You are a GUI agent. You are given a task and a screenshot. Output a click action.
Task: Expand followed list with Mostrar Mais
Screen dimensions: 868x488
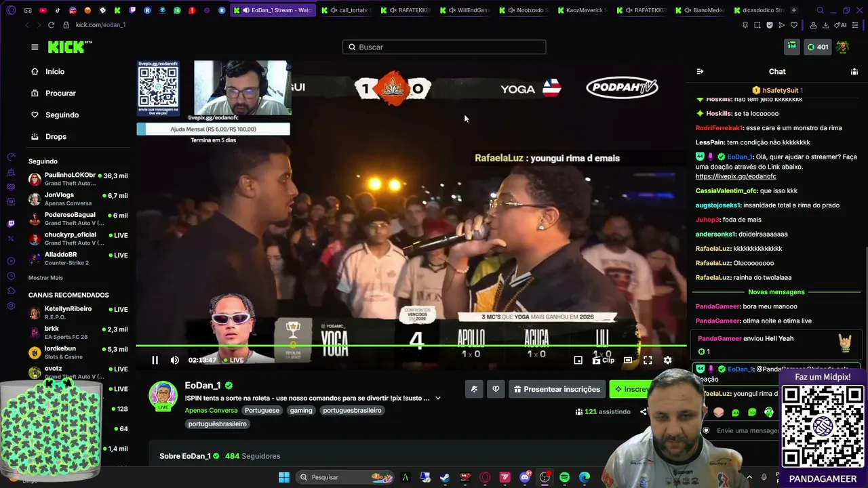45,278
